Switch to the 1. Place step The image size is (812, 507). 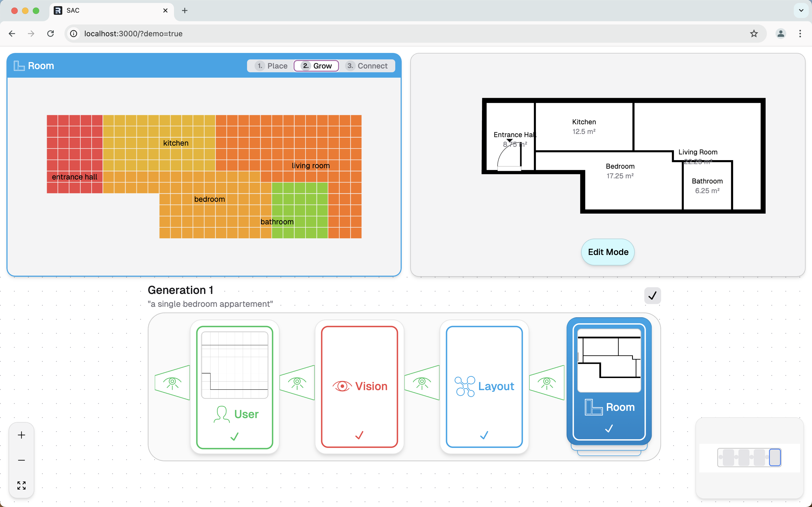(x=271, y=66)
